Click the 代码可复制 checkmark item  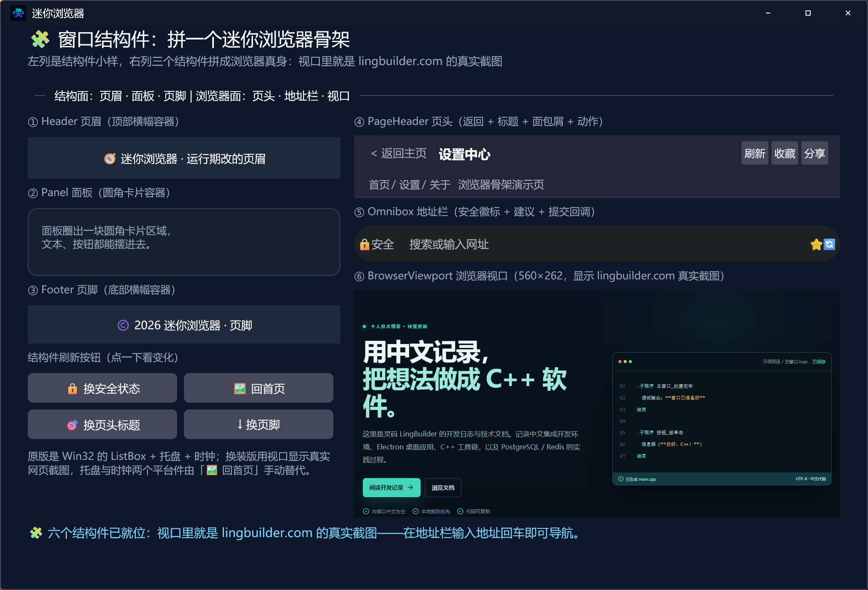(473, 511)
